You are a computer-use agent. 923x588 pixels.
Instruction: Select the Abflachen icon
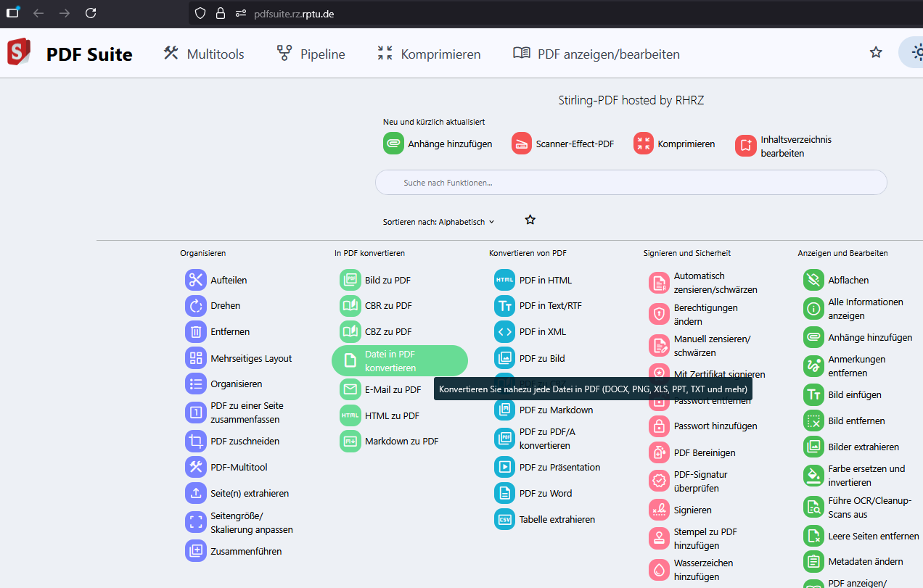pos(813,280)
